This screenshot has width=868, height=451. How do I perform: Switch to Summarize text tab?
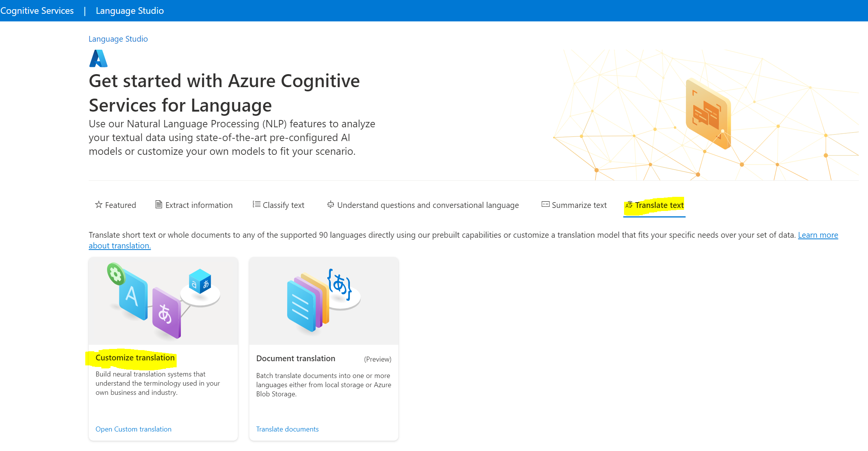point(574,205)
